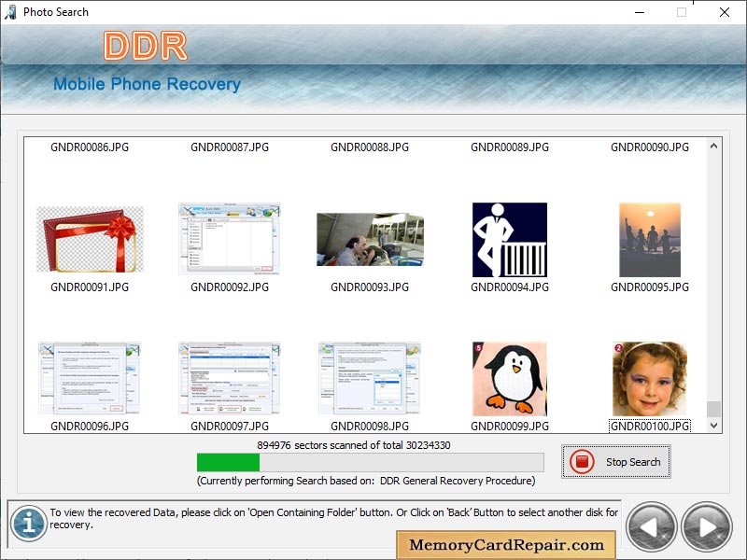Click the GNDR00094.JPG file name label
The width and height of the screenshot is (747, 560).
510,287
